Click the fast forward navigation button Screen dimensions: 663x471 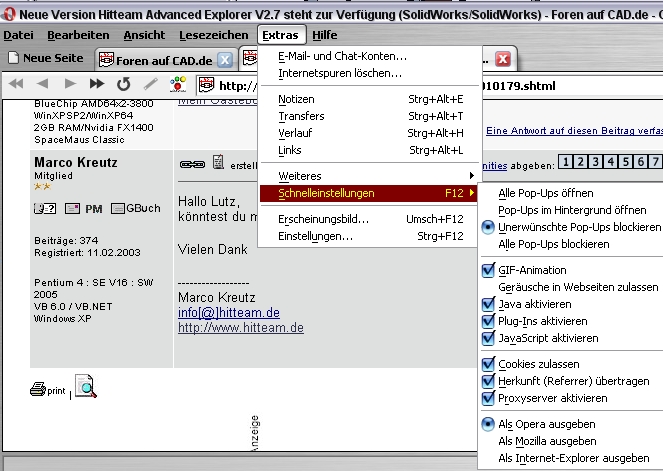pos(97,84)
